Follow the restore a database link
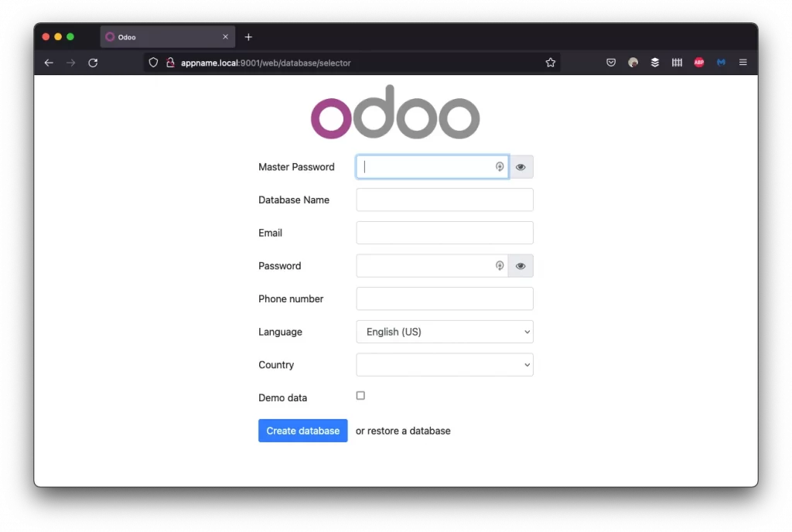This screenshot has height=532, width=792. point(403,431)
